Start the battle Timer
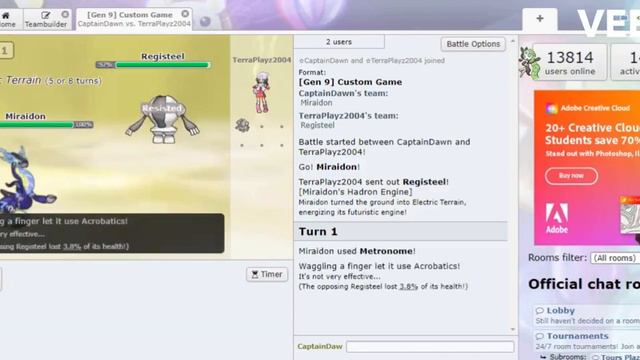 pos(267,274)
